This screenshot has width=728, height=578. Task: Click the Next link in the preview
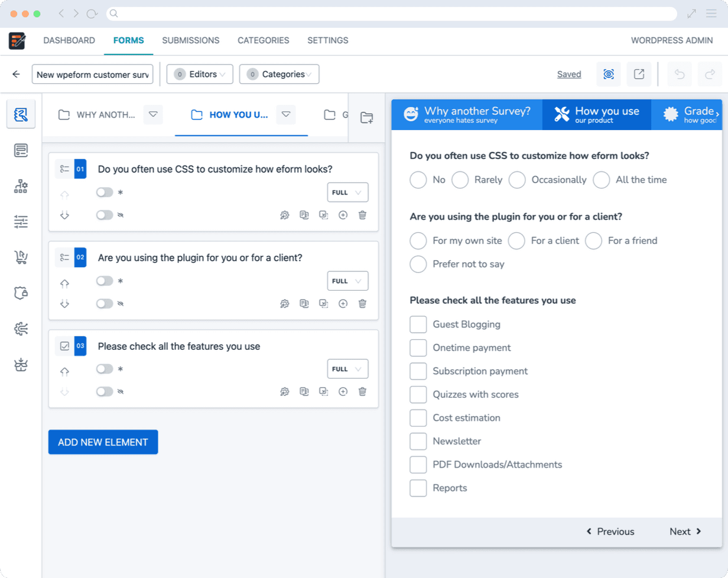680,531
